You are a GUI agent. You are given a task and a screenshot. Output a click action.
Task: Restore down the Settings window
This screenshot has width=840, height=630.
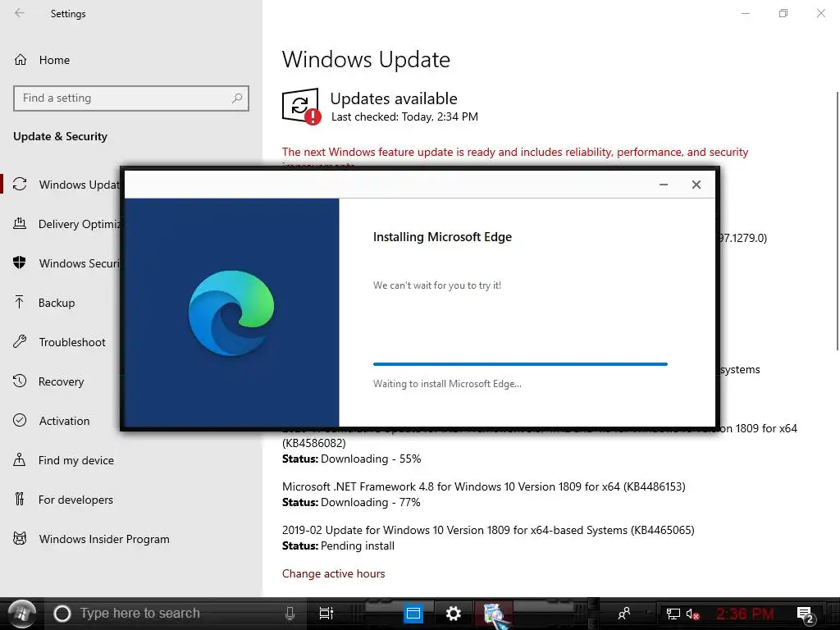[783, 13]
